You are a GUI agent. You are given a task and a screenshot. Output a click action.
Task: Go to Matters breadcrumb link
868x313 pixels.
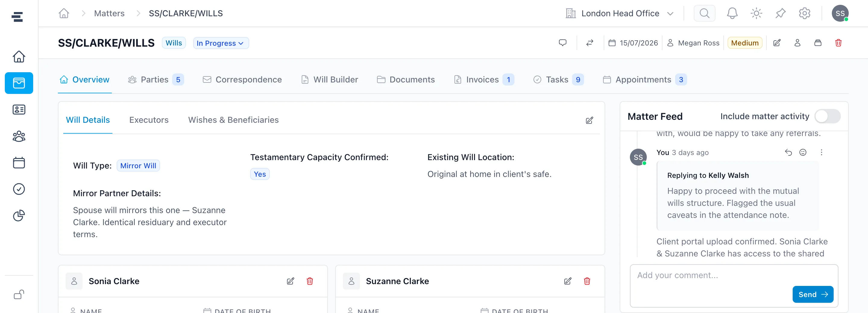coord(109,14)
